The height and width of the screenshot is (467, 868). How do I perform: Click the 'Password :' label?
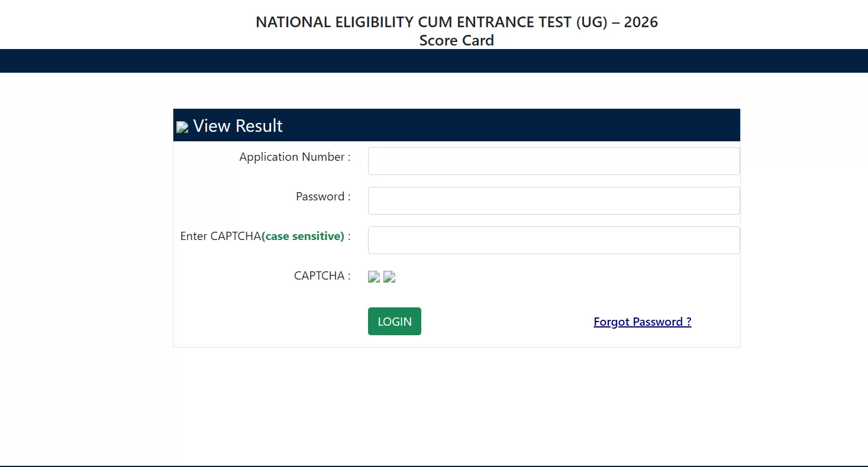pyautogui.click(x=323, y=196)
